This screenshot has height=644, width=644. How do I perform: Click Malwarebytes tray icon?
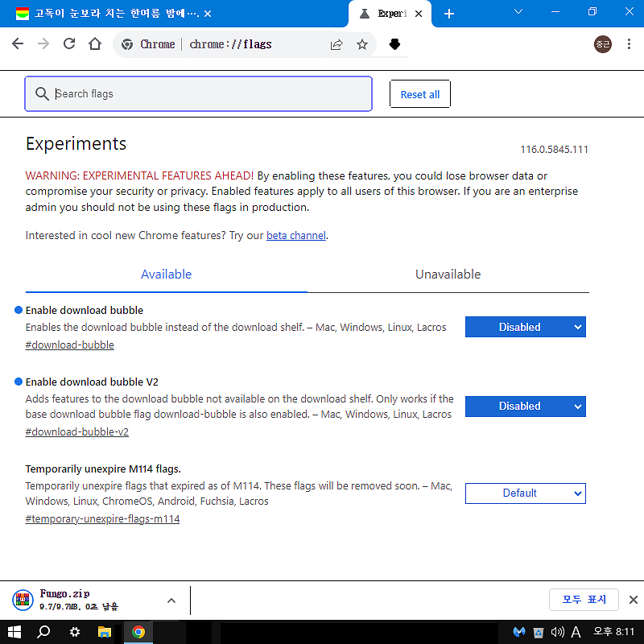click(x=519, y=632)
